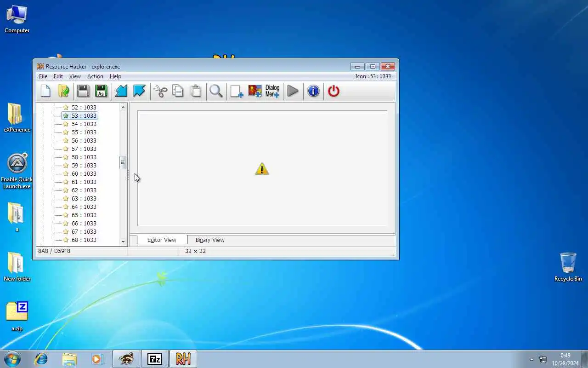Select tree item 67 : 1033
The height and width of the screenshot is (368, 588).
tap(84, 231)
